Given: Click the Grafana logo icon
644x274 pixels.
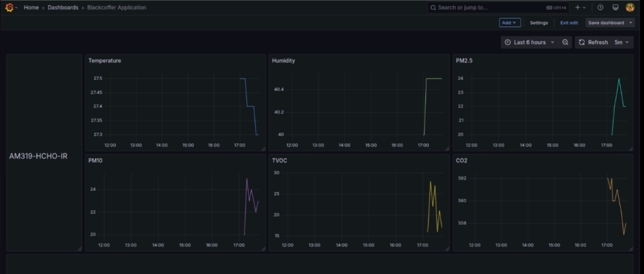Looking at the screenshot, I should coord(9,8).
